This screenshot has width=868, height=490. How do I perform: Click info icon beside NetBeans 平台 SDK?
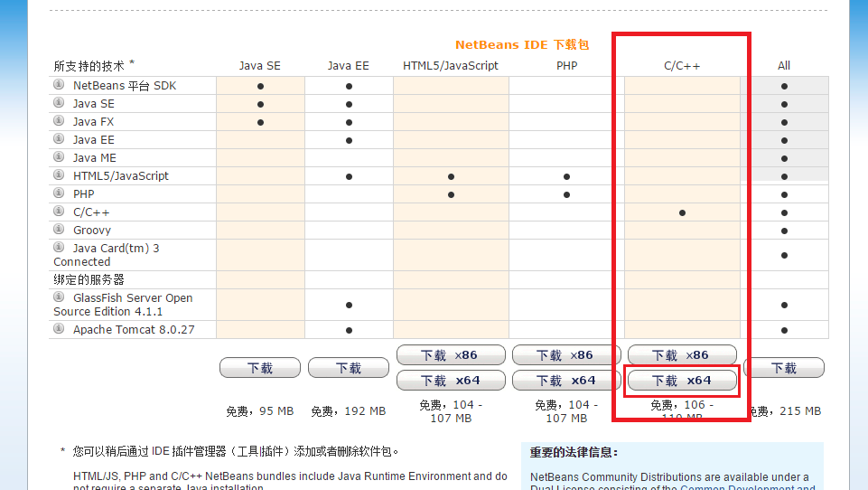(59, 85)
